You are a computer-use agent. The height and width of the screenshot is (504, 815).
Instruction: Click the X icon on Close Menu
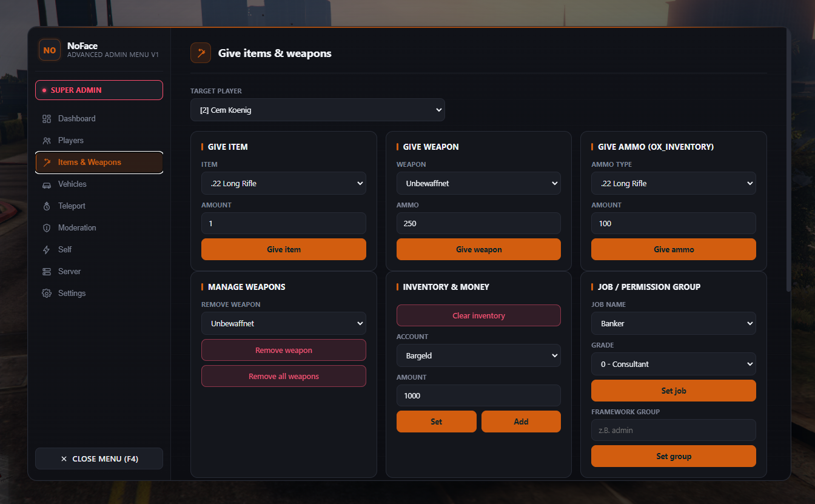(64, 459)
